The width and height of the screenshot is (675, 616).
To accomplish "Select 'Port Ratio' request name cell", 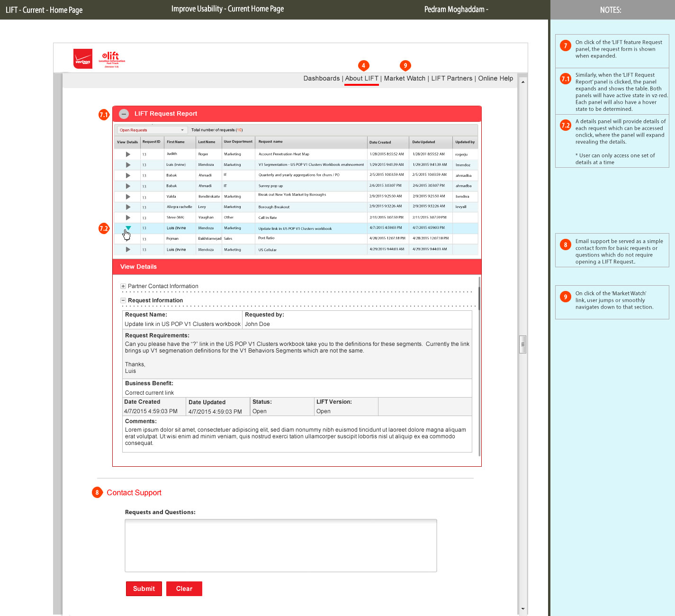I will 266,238.
